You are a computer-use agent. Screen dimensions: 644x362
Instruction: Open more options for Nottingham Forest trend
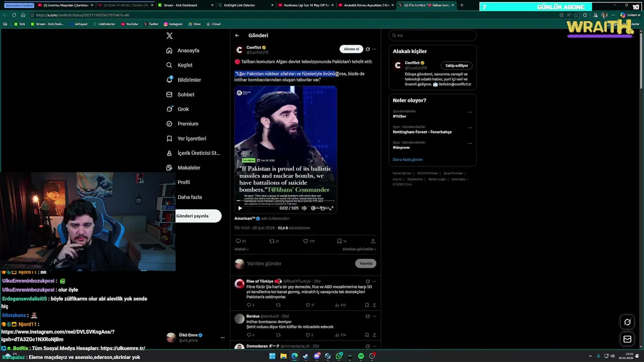click(x=470, y=128)
